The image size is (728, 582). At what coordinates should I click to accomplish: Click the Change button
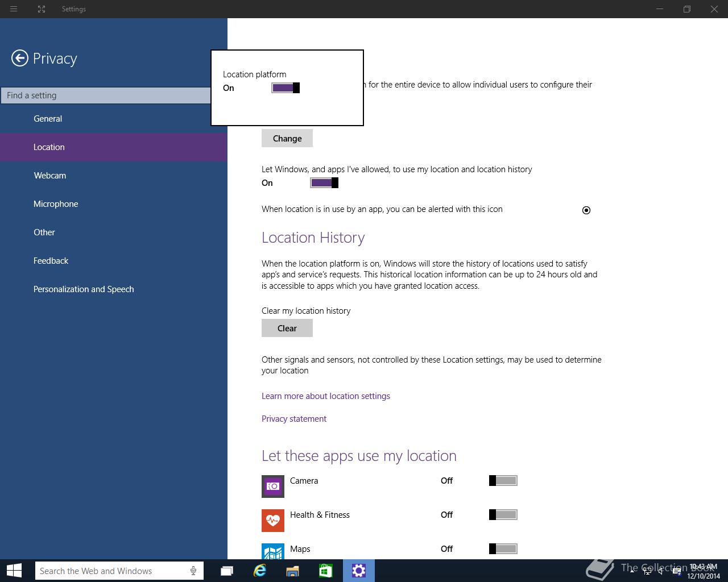(x=287, y=138)
